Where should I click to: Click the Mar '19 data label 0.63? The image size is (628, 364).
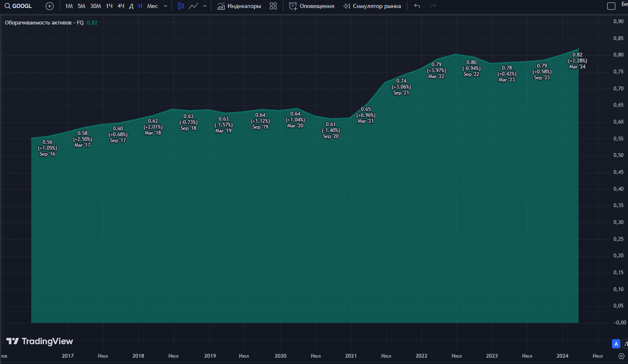click(223, 125)
